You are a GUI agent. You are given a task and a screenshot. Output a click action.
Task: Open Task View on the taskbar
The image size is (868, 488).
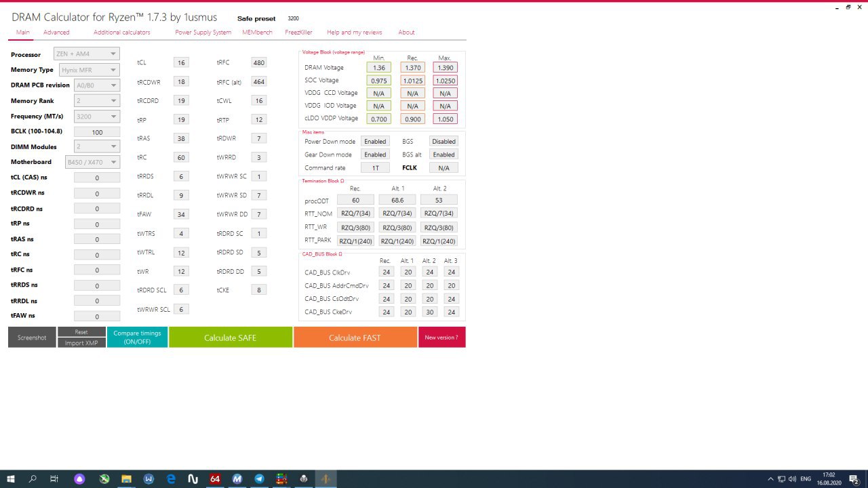[x=54, y=479]
